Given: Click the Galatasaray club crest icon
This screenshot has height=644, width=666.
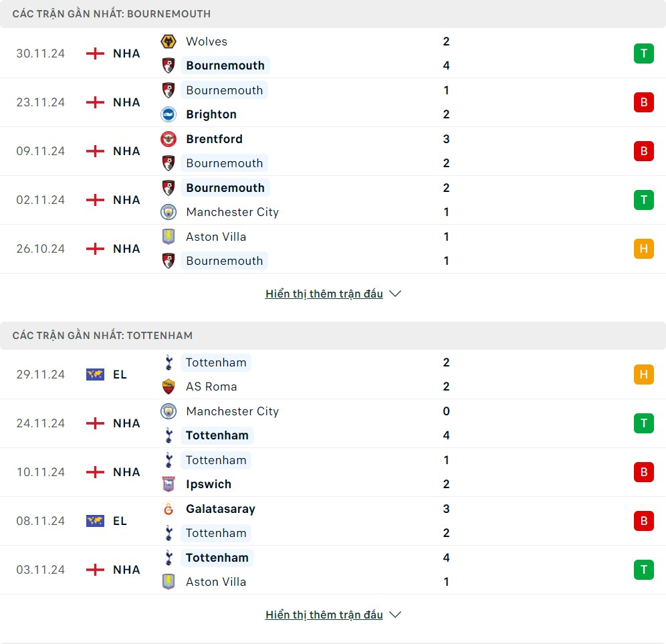Looking at the screenshot, I should tap(169, 509).
